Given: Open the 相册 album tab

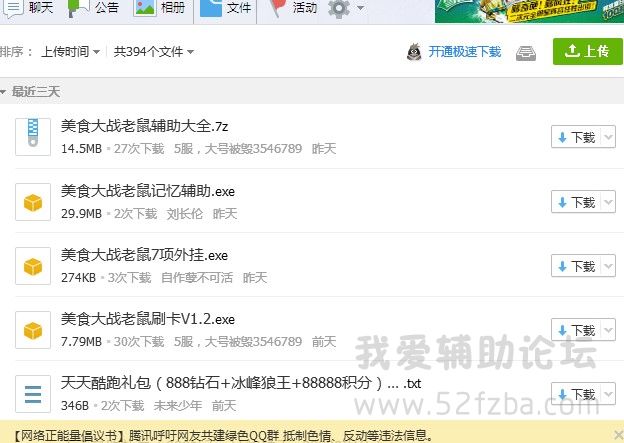Looking at the screenshot, I should pyautogui.click(x=160, y=7).
